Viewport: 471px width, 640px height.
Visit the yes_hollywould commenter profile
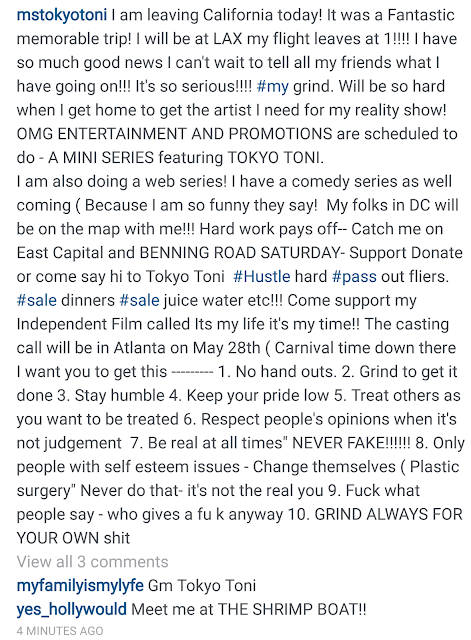click(x=71, y=609)
